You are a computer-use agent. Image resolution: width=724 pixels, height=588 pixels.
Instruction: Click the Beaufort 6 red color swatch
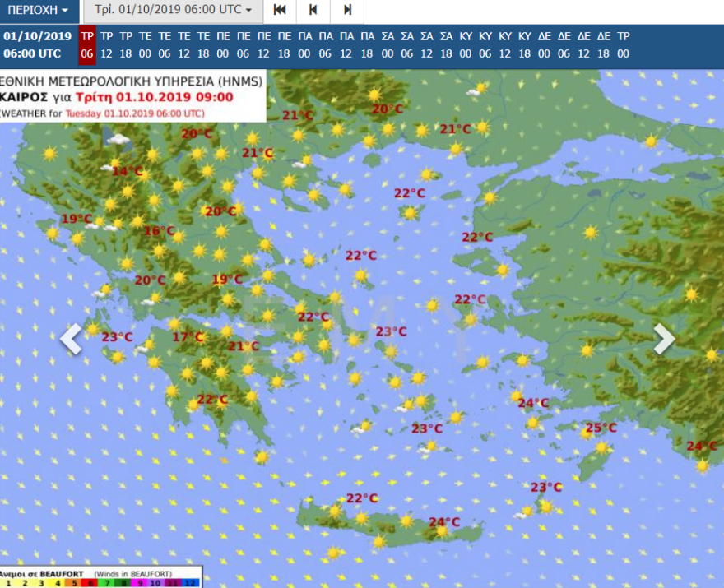(90, 583)
